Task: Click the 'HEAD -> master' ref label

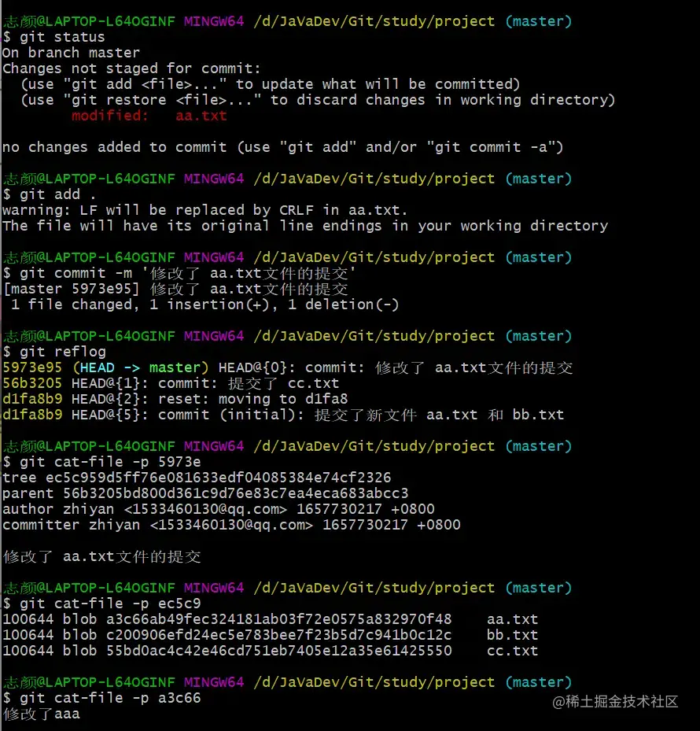Action: pyautogui.click(x=140, y=367)
